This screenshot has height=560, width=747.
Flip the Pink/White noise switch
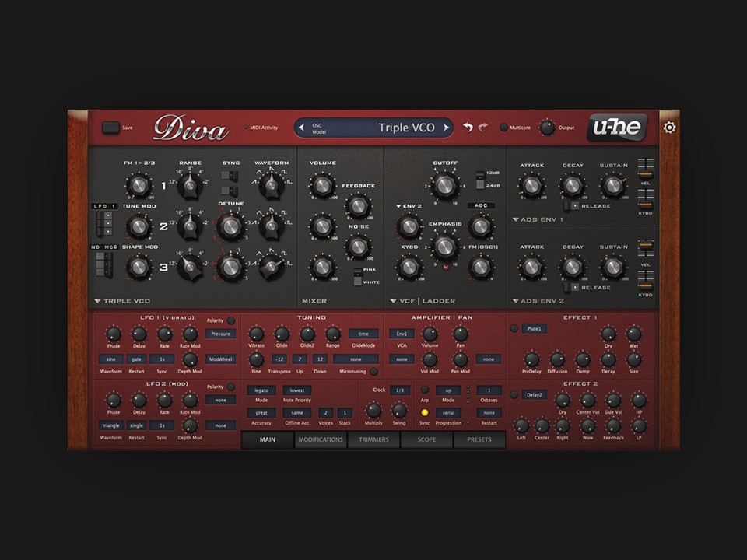(x=357, y=276)
